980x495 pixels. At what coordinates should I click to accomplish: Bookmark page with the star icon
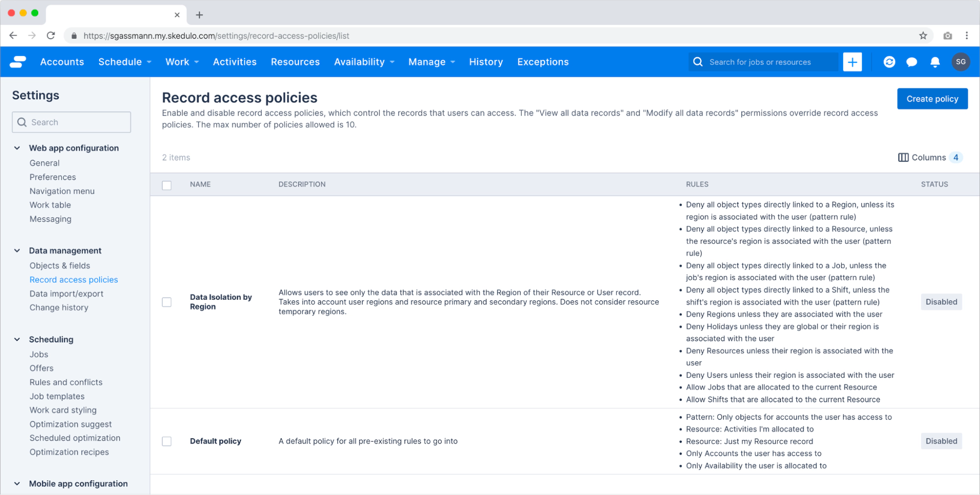tap(923, 36)
